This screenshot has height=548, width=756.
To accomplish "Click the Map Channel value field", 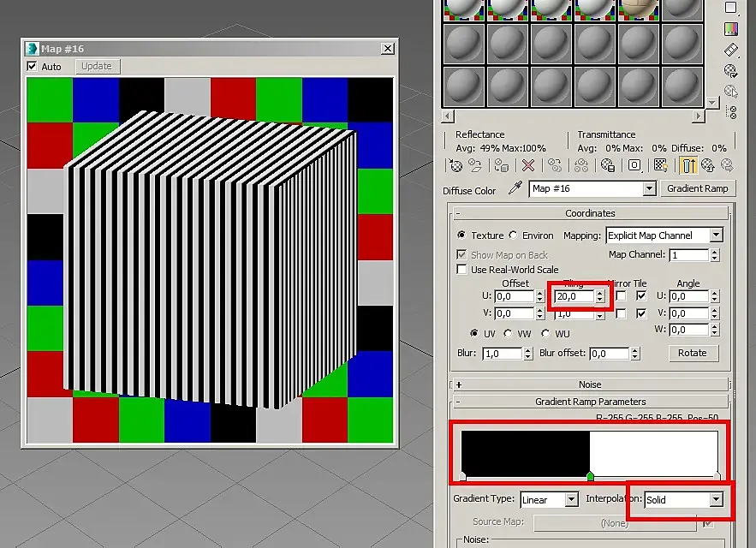I will (x=689, y=254).
